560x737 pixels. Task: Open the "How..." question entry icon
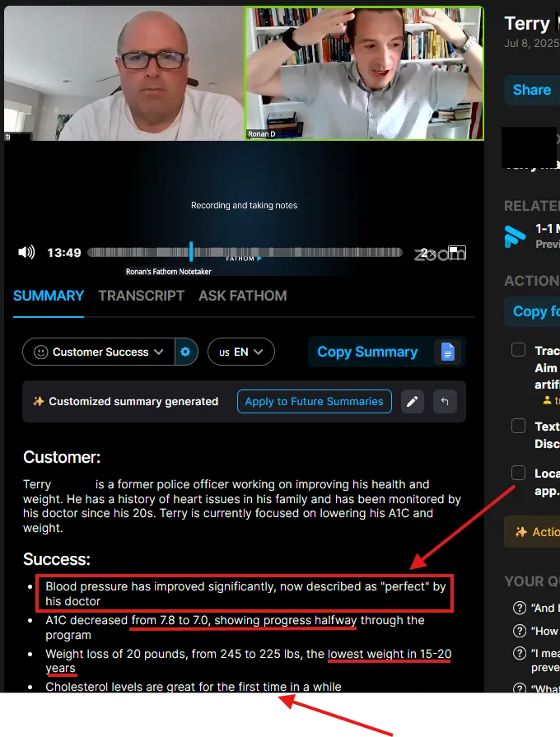(x=520, y=631)
